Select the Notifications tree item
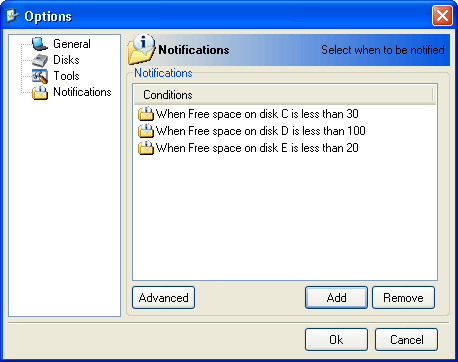The image size is (458, 362). [82, 92]
